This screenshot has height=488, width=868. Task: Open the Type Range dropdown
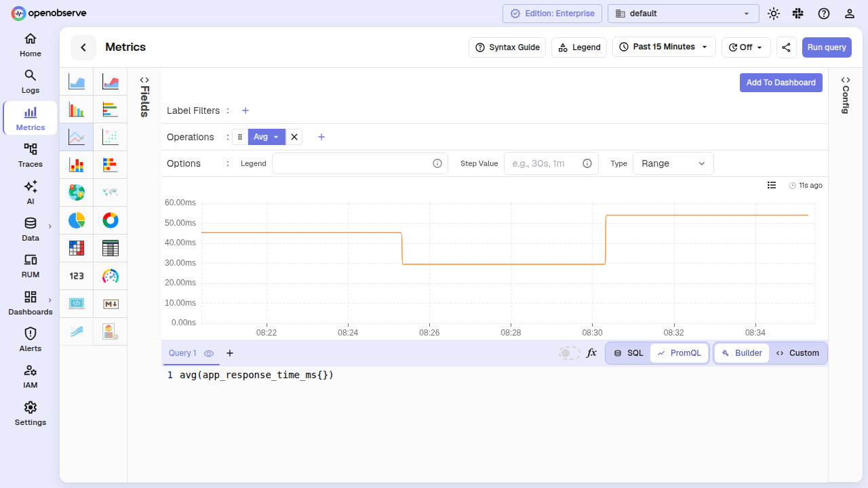click(x=673, y=163)
